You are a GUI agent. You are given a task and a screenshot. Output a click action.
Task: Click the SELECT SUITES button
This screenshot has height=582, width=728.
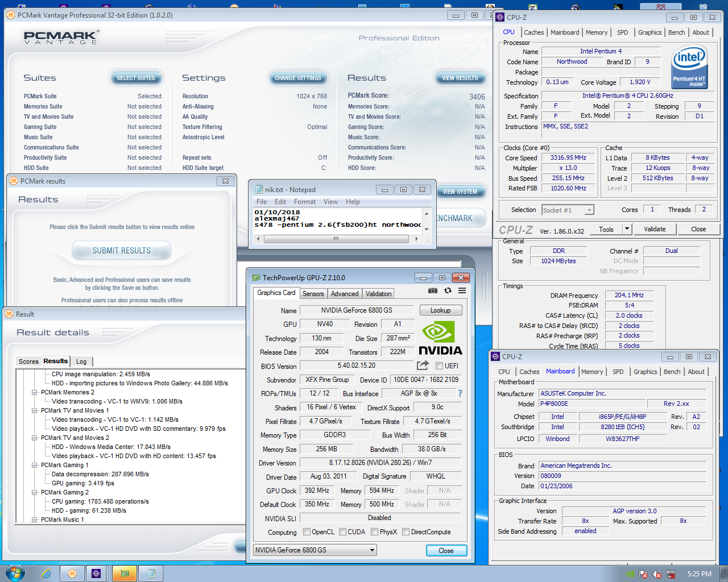coord(136,78)
